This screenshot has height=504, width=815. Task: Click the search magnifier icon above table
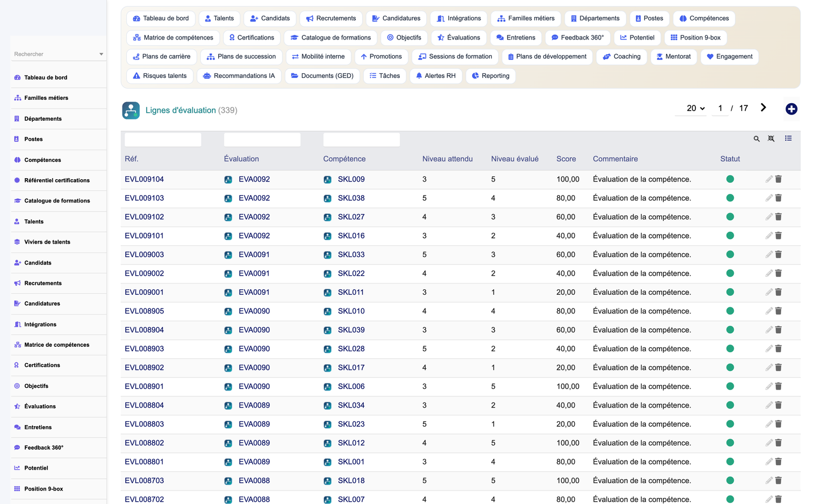click(757, 139)
